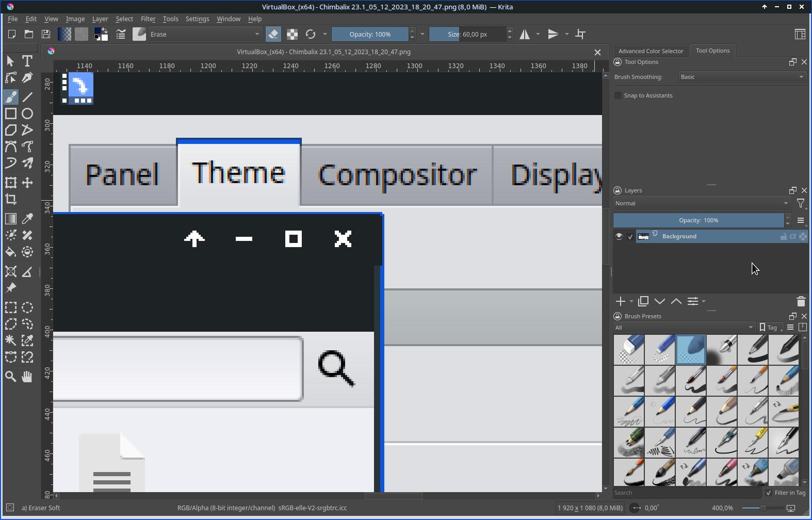Add a new paint layer
This screenshot has height=520, width=812.
coord(620,301)
